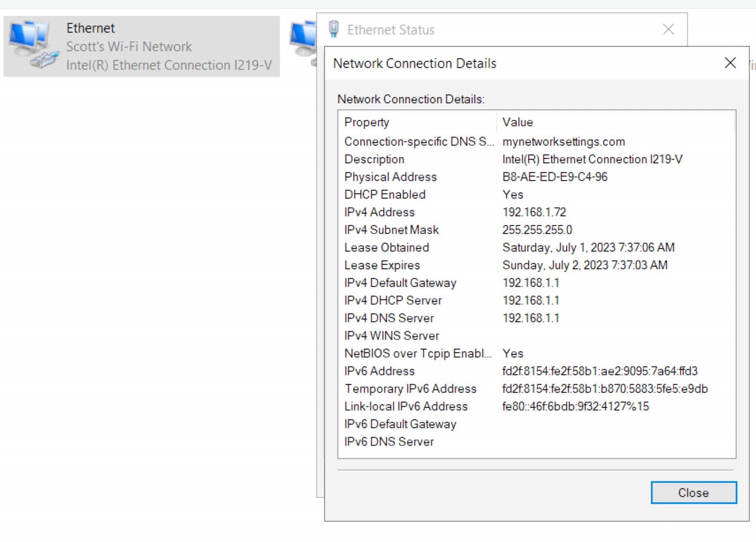Close the Network Connection Details dialog with X
The width and height of the screenshot is (756, 542).
730,63
